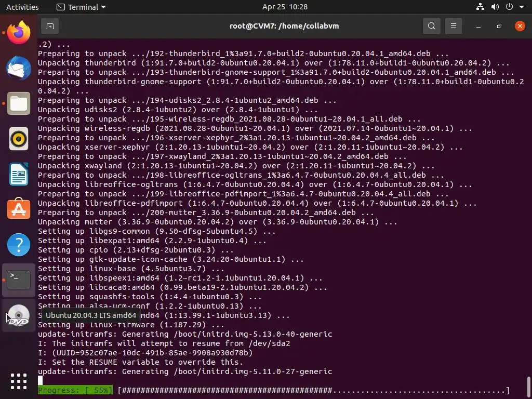Click 'Unpacking xwayland' line
532x399 pixels.
pos(236,166)
